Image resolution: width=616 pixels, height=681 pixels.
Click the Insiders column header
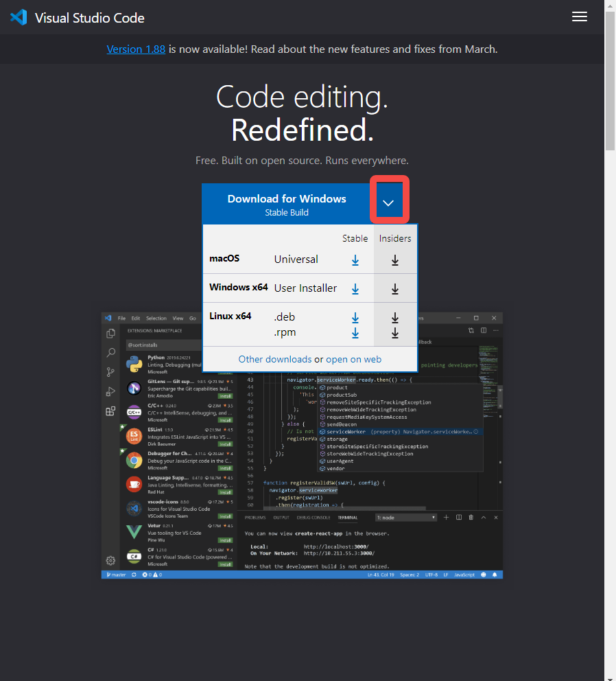(395, 238)
